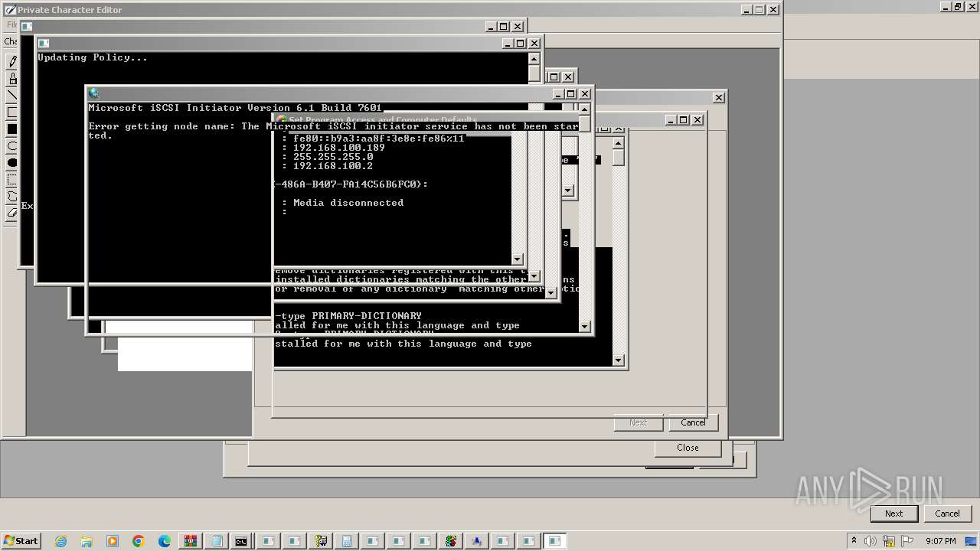The image size is (980, 551).
Task: Open system menu icon of the Updating Policy window
Action: 44,44
